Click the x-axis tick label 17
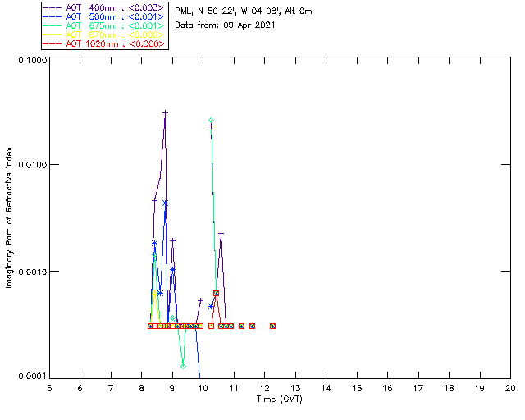The height and width of the screenshot is (420, 525). click(418, 389)
